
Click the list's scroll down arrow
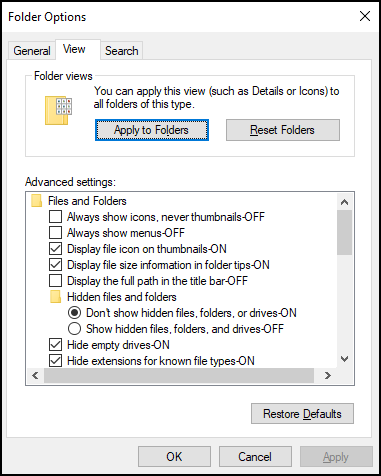344,359
